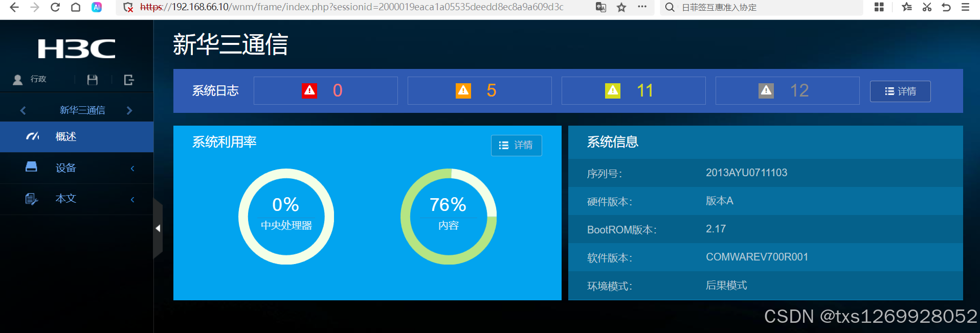Click the 本文 document icon in sidebar

click(31, 199)
